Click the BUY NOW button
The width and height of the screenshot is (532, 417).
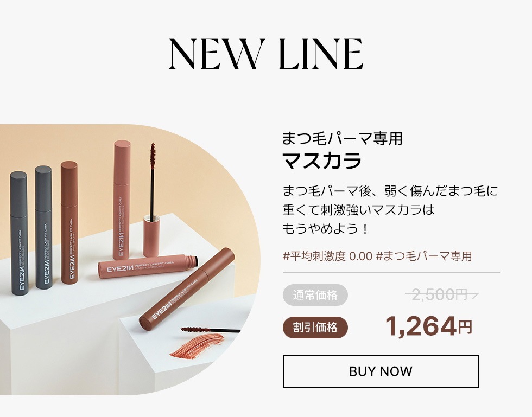pos(381,371)
